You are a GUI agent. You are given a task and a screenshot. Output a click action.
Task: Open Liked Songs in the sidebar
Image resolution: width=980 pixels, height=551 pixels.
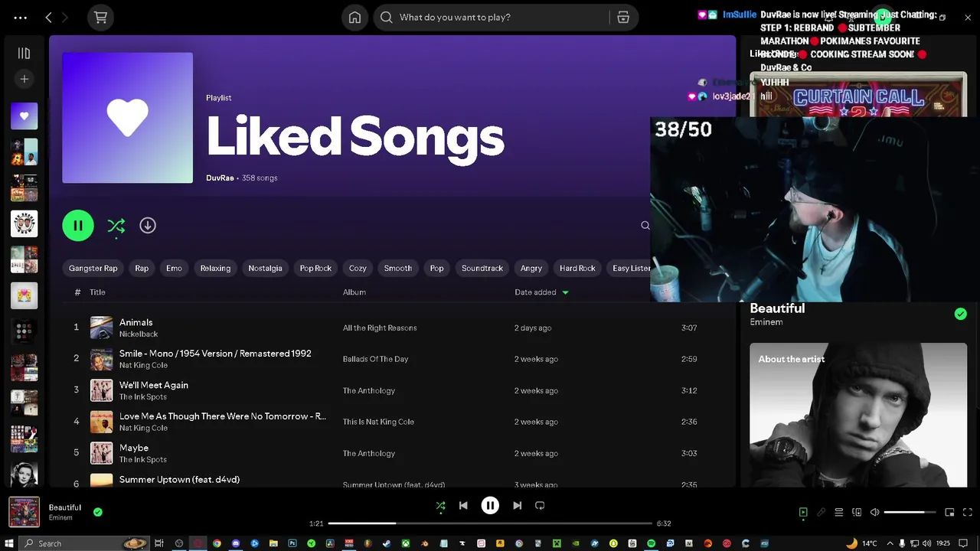[24, 116]
